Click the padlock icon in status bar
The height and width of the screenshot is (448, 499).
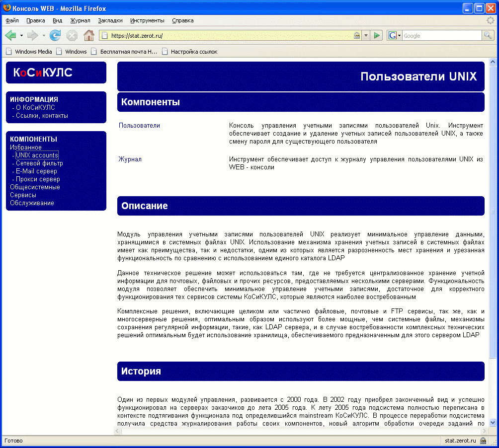pyautogui.click(x=483, y=441)
